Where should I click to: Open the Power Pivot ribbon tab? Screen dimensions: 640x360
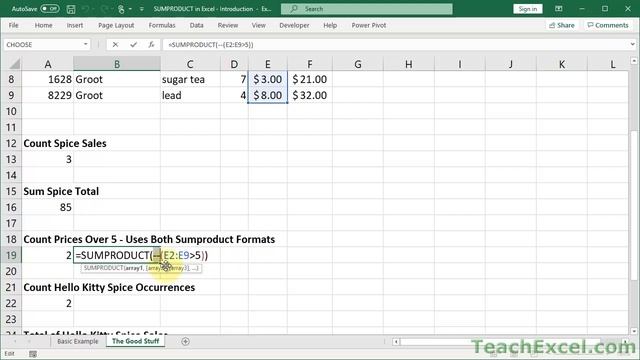click(x=369, y=25)
